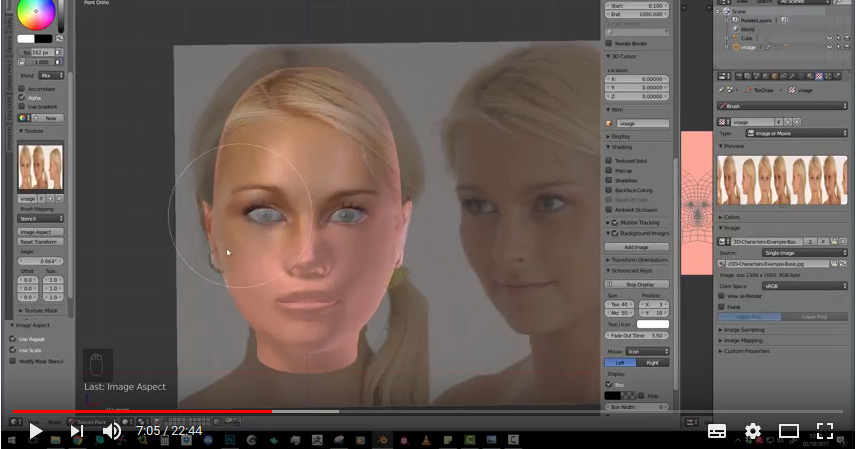This screenshot has height=449, width=856.
Task: Open the Windows Start menu
Action: coord(11,440)
